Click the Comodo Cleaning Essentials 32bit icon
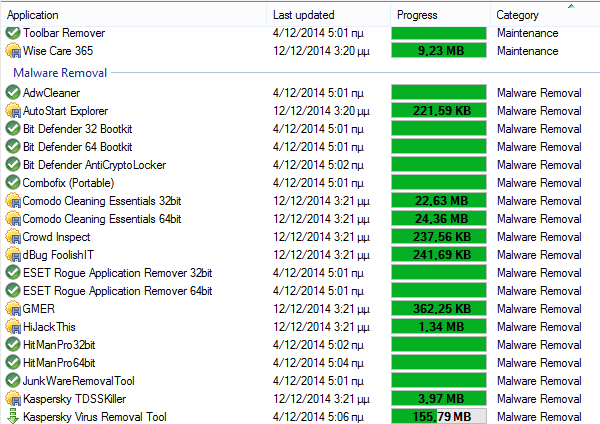The width and height of the screenshot is (600, 424). click(x=13, y=201)
